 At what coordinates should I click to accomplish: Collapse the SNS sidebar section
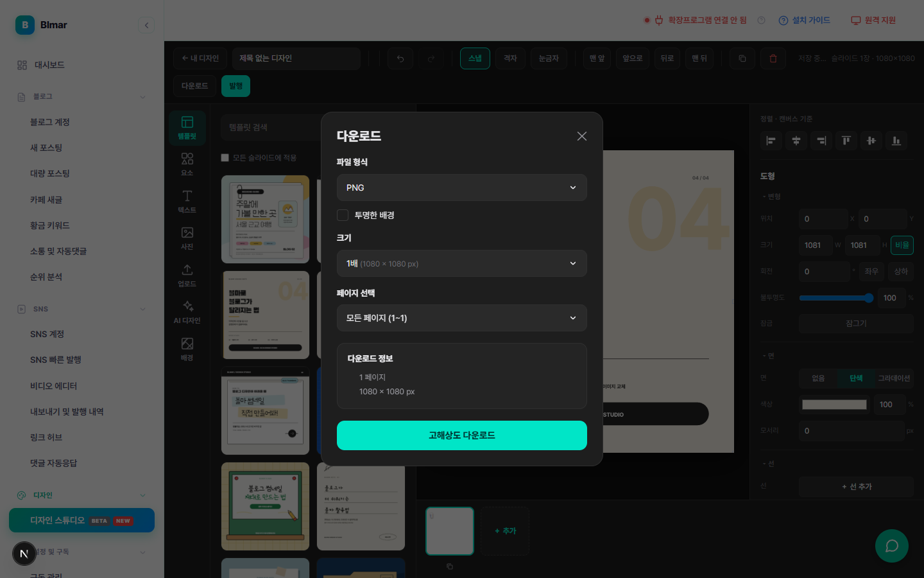142,309
